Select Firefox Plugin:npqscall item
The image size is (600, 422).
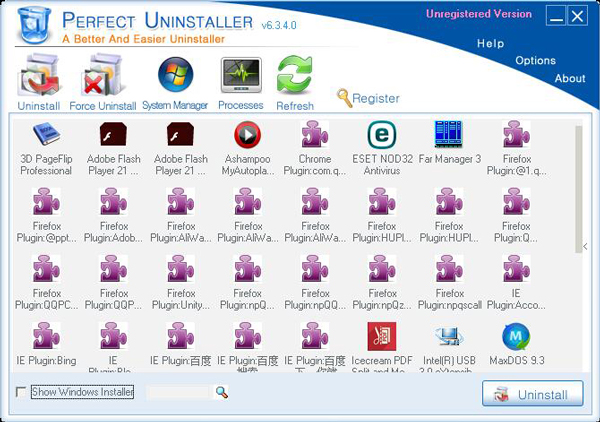(x=449, y=282)
